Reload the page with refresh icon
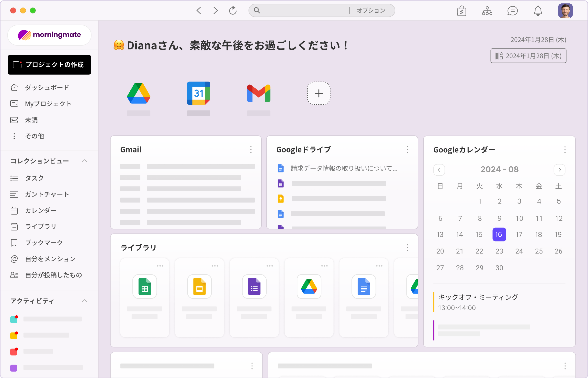 [x=233, y=11]
